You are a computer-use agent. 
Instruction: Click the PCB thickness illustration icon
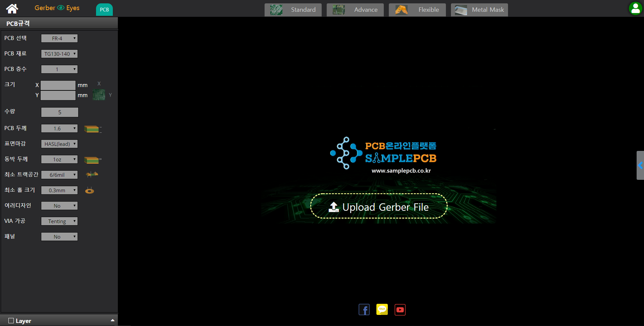pos(93,129)
